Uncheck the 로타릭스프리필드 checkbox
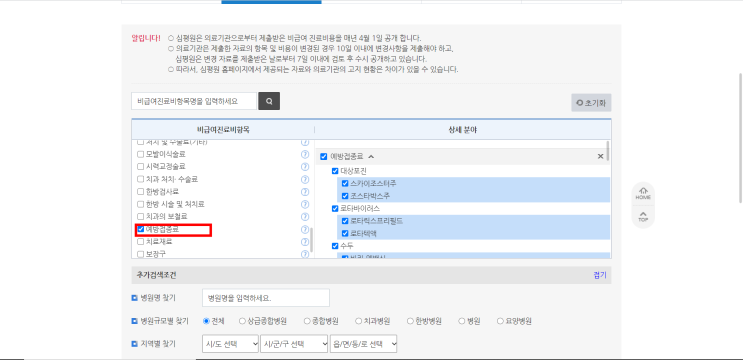Image resolution: width=743 pixels, height=360 pixels. pos(345,221)
